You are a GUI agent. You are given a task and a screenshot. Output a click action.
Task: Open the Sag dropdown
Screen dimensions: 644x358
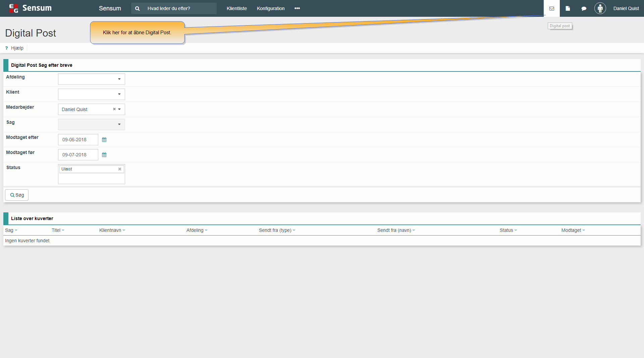119,124
